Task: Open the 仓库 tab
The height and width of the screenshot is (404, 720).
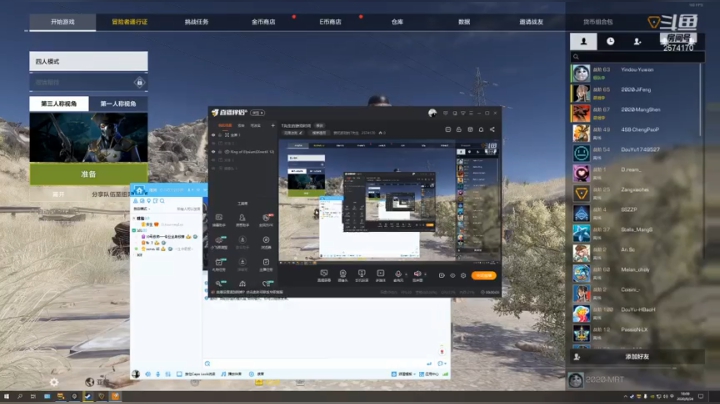Action: pyautogui.click(x=397, y=22)
